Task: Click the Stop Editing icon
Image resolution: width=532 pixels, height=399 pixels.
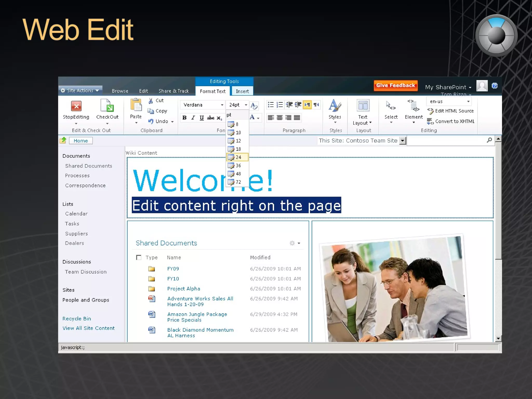Action: pyautogui.click(x=76, y=106)
